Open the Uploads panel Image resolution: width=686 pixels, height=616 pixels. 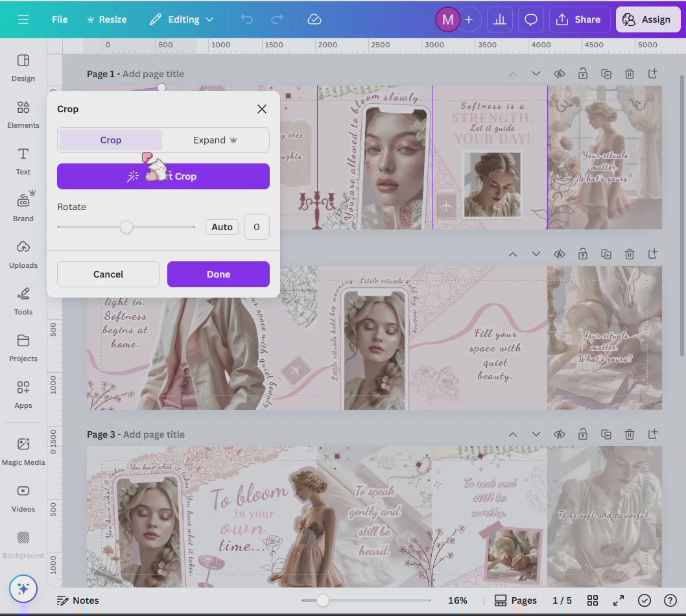point(23,253)
